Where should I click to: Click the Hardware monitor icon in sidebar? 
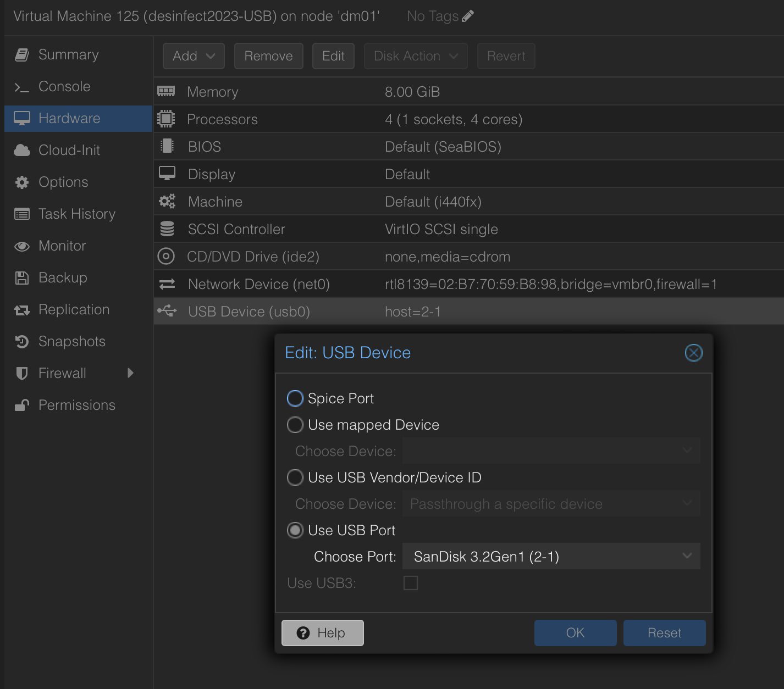coord(22,119)
